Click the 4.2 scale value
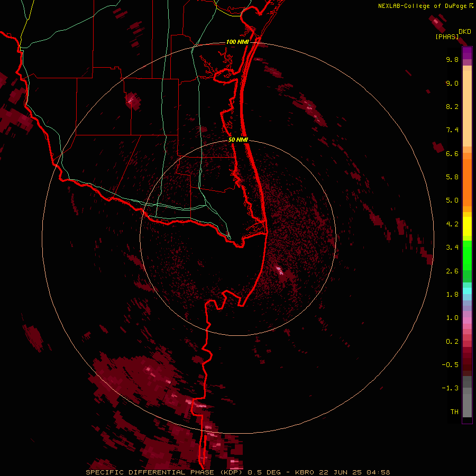 tap(452, 224)
